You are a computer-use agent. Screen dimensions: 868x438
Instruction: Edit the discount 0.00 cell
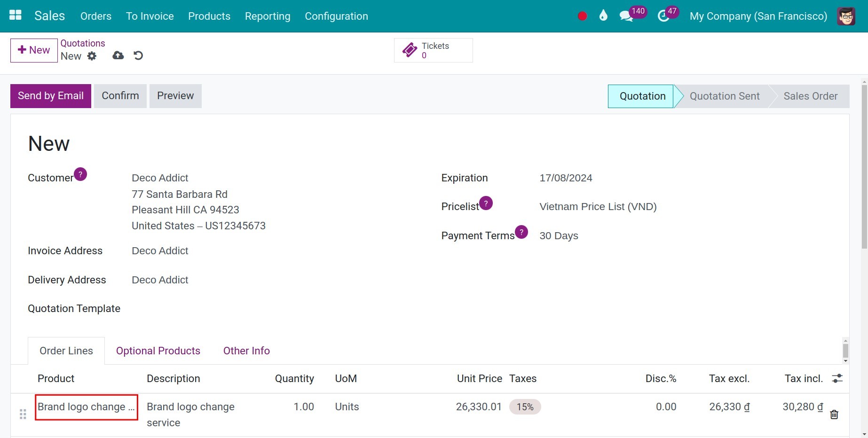666,407
